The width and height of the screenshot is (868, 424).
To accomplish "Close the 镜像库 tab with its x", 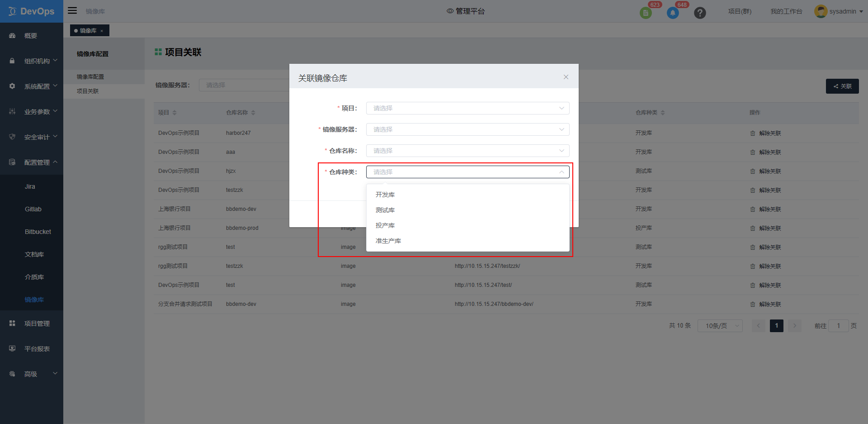I will click(x=102, y=31).
